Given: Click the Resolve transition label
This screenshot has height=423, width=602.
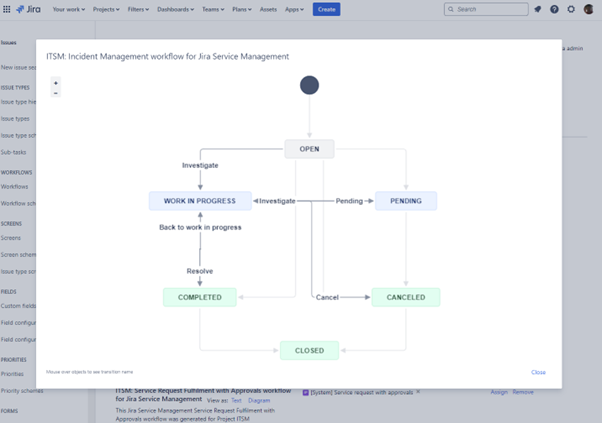Looking at the screenshot, I should [200, 271].
